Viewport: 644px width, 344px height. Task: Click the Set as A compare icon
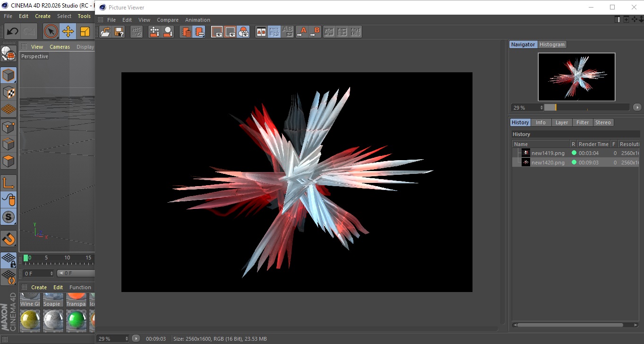point(302,32)
